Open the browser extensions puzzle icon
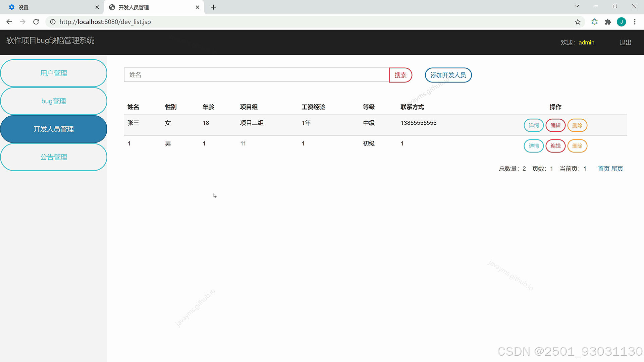644x362 pixels. pos(608,22)
